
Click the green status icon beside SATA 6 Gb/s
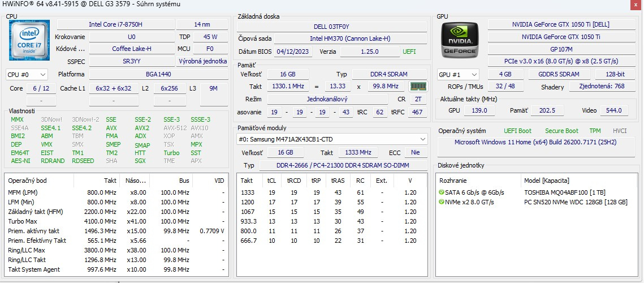point(442,192)
